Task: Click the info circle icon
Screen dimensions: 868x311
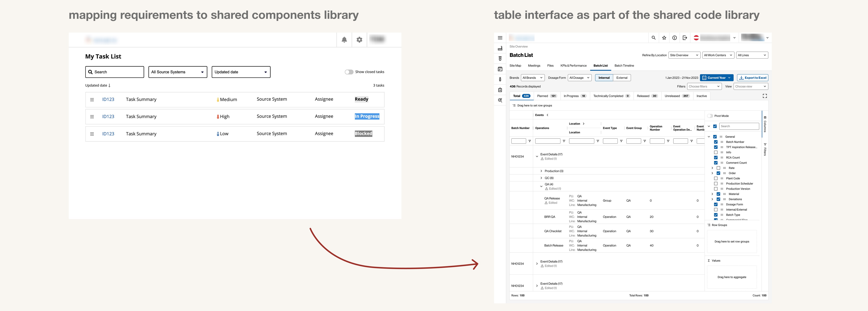Action: point(674,38)
